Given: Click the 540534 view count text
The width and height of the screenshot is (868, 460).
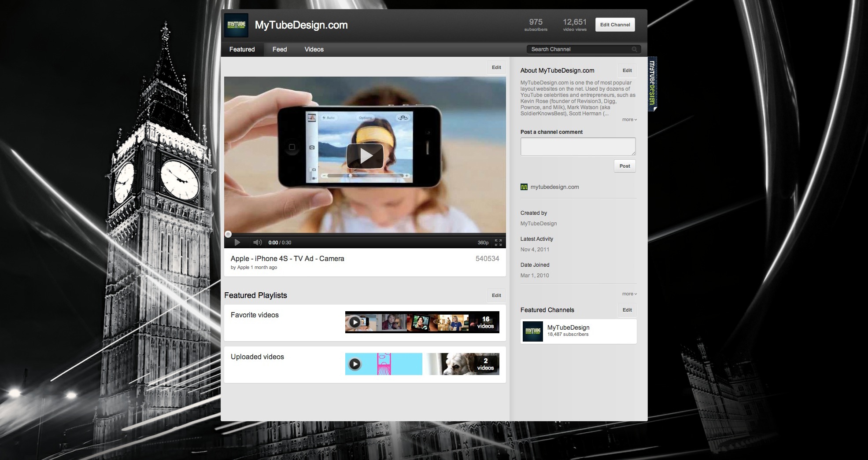Looking at the screenshot, I should pyautogui.click(x=487, y=259).
